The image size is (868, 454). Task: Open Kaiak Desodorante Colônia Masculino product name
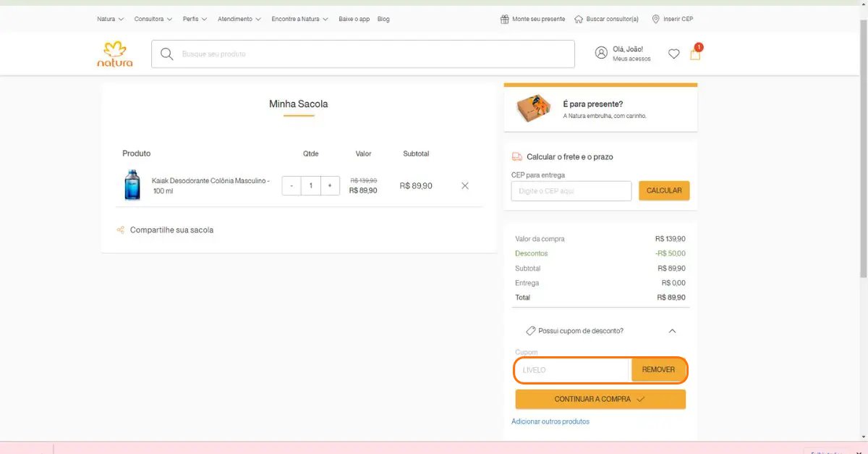(x=210, y=186)
